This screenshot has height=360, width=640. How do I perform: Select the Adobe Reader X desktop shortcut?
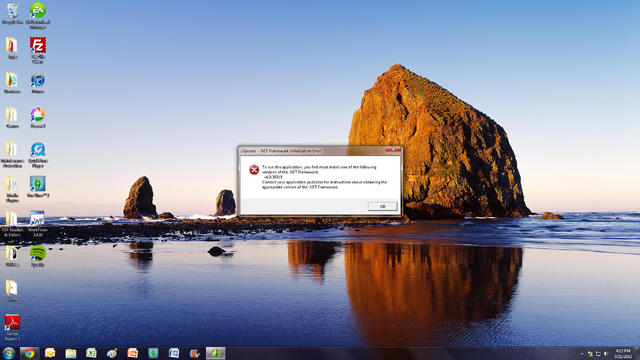(12, 327)
